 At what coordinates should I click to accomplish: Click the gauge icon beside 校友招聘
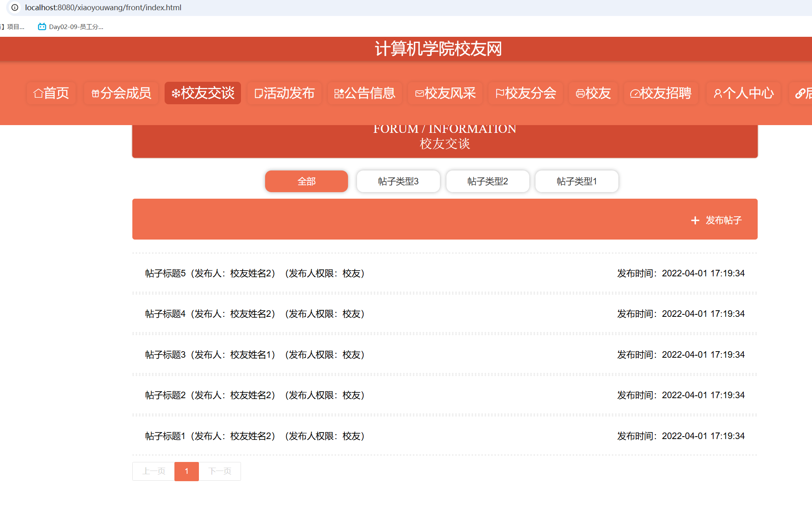(635, 94)
